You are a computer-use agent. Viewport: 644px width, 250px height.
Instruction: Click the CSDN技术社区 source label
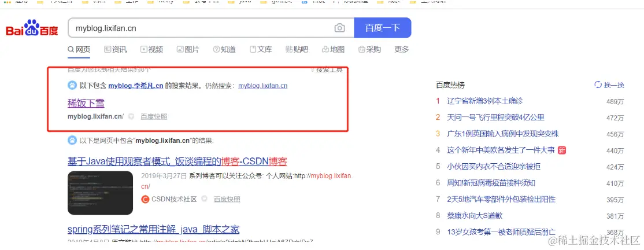174,200
